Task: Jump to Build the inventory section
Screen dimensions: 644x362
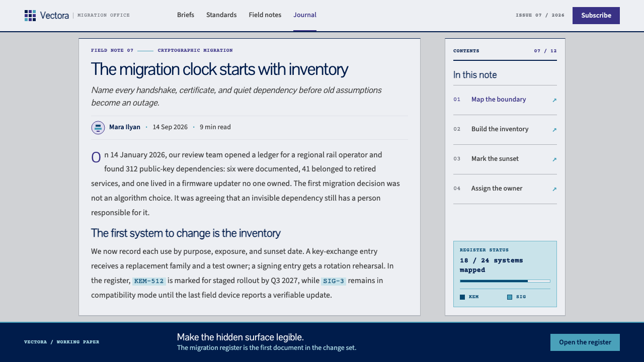Action: pos(505,129)
